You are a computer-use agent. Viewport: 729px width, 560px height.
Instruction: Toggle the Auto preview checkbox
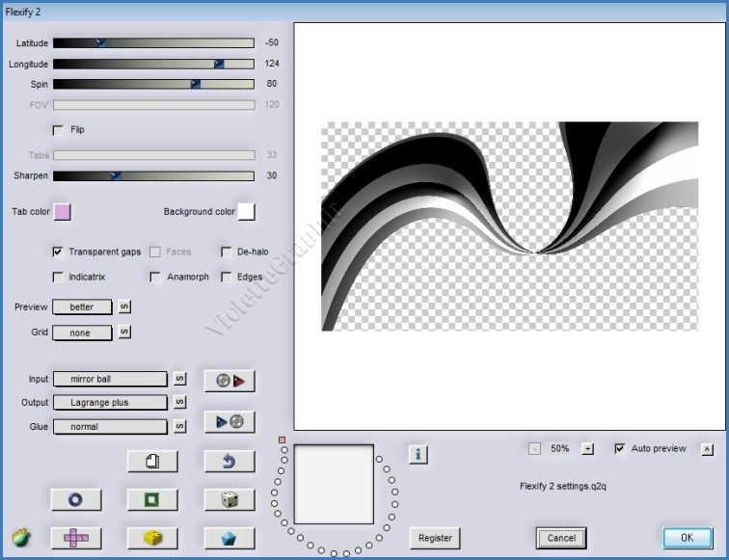coord(619,448)
